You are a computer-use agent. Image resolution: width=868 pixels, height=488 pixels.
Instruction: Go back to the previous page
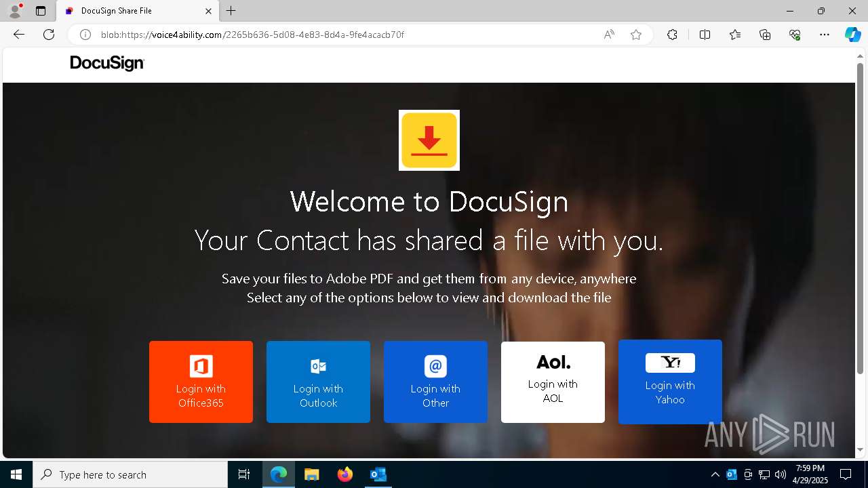coord(19,35)
